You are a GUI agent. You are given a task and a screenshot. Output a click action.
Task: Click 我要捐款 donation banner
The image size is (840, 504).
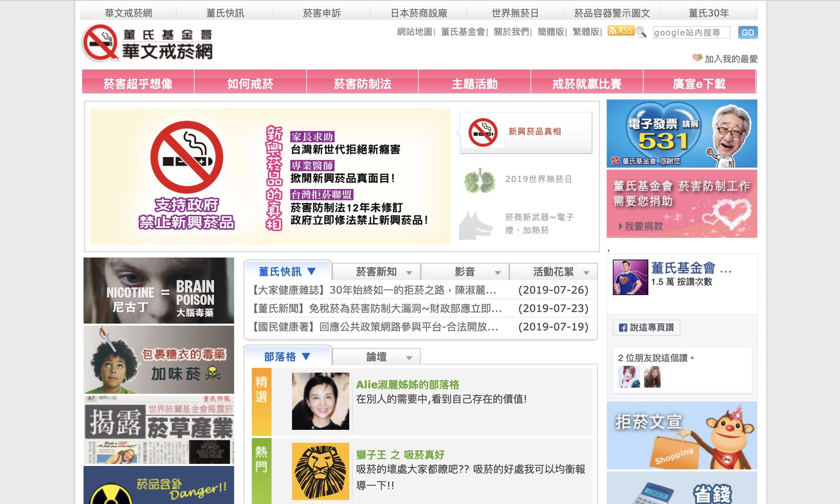[682, 204]
